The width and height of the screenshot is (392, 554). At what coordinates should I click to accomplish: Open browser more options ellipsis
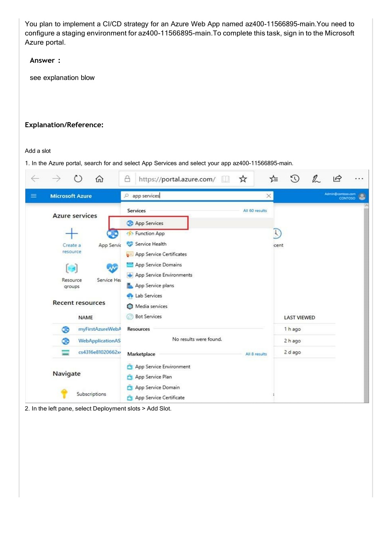click(x=359, y=179)
